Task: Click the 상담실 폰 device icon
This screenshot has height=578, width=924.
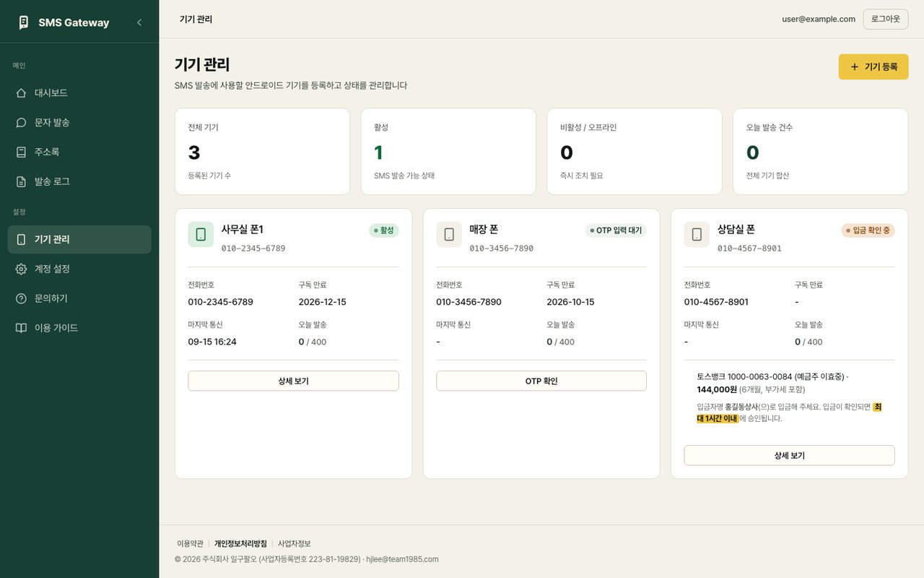Action: (x=697, y=235)
